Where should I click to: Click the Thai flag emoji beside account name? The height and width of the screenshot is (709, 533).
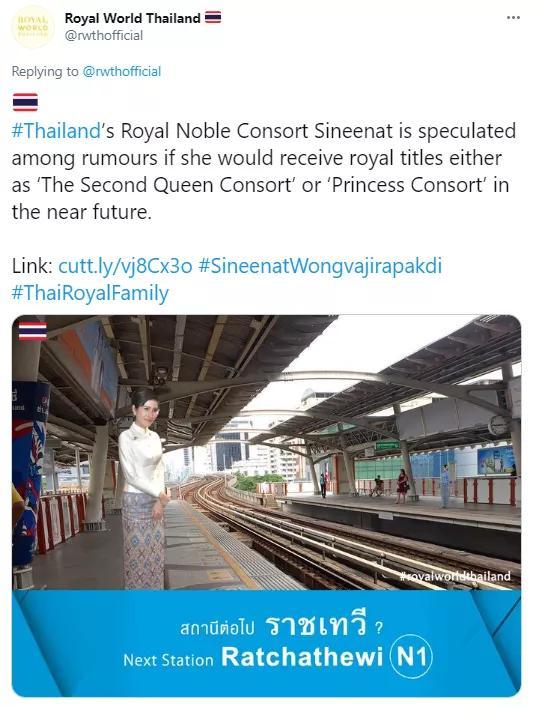213,18
